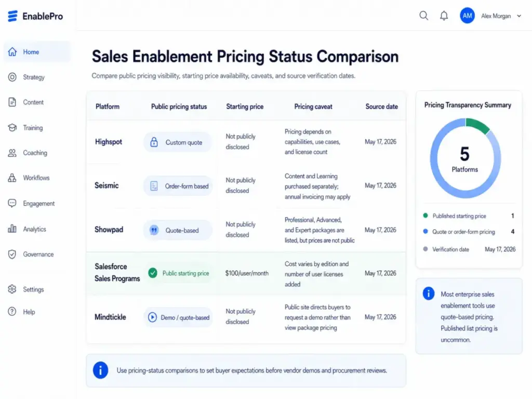This screenshot has width=532, height=399.
Task: Click the Public starting price status label
Action: [185, 273]
